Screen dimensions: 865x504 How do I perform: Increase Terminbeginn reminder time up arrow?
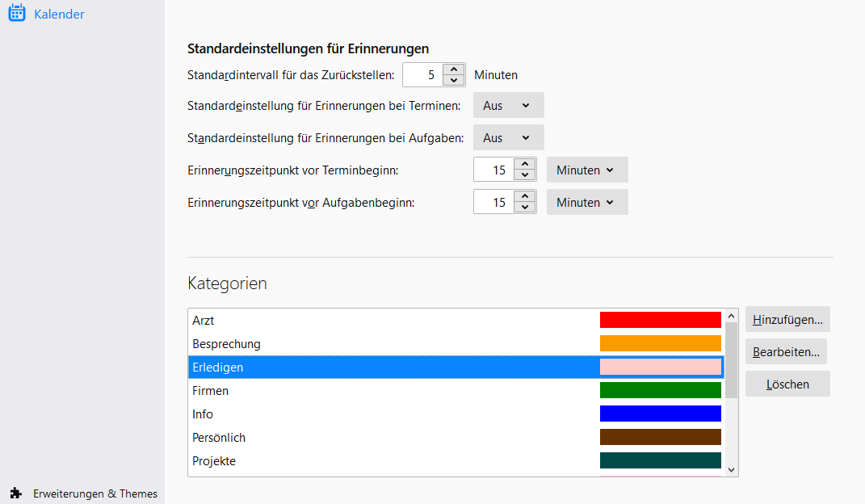pos(526,165)
